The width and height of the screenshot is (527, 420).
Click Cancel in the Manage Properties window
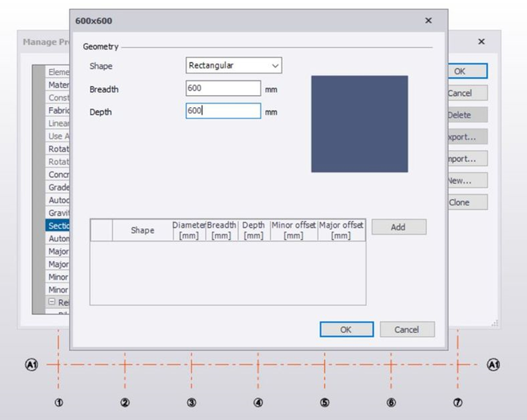[467, 93]
